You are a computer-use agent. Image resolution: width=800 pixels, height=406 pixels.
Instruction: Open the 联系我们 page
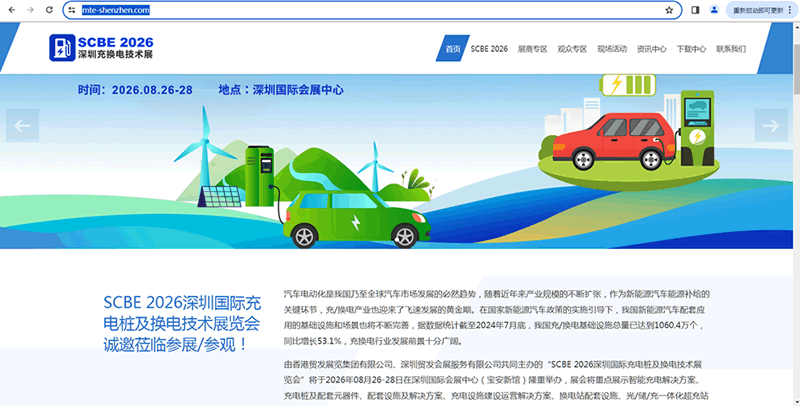coord(731,48)
